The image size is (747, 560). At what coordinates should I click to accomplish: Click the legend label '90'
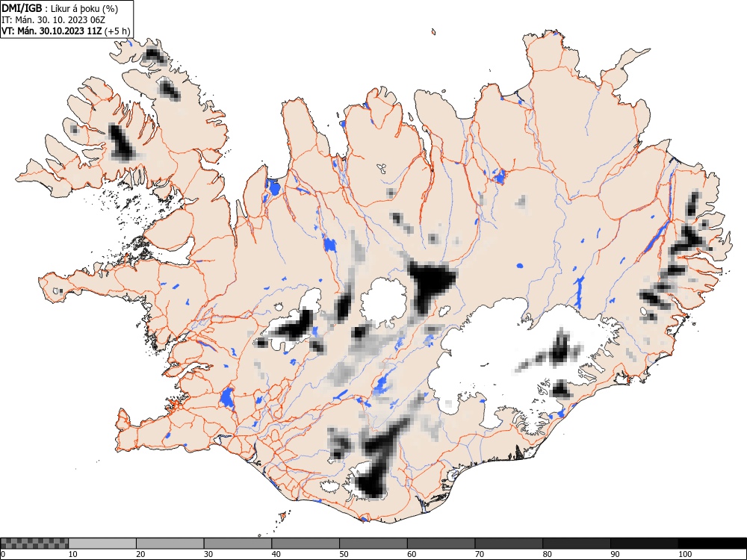pyautogui.click(x=615, y=554)
